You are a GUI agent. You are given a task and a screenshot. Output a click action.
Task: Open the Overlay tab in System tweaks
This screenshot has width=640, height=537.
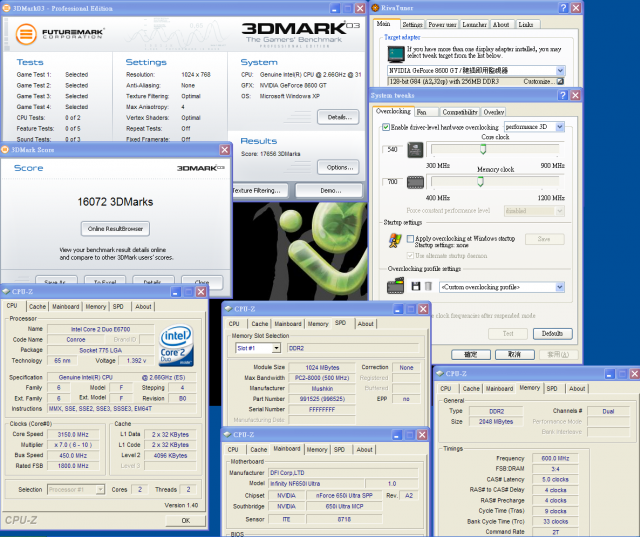(493, 112)
